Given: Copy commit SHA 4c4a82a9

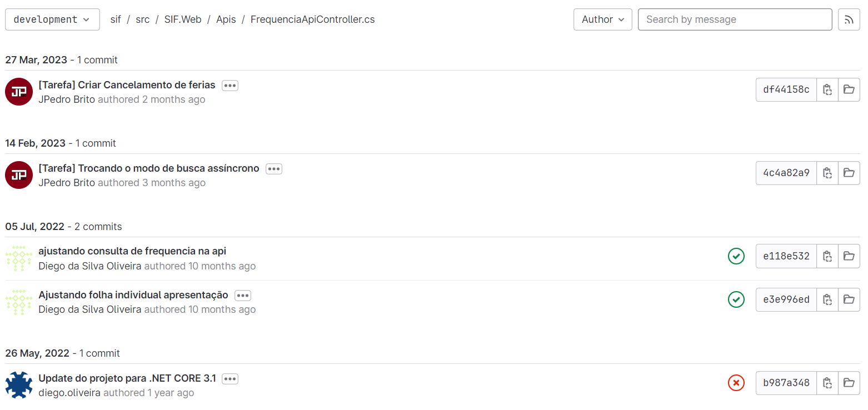Looking at the screenshot, I should click(x=827, y=173).
